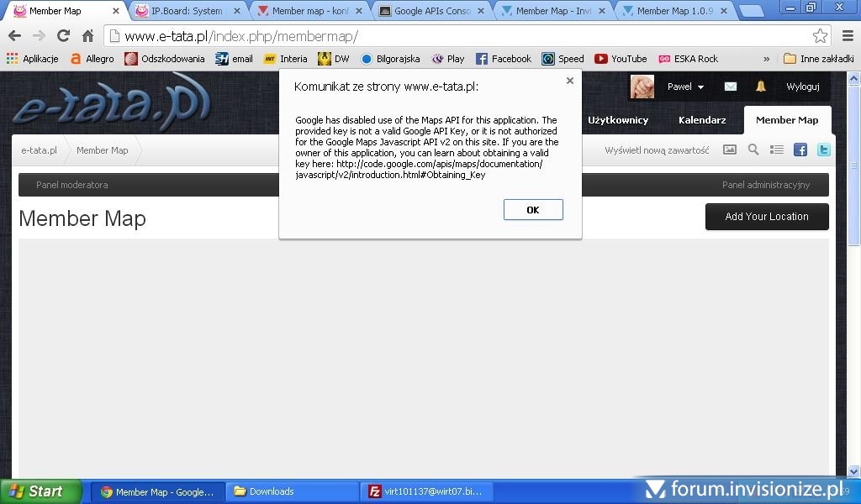This screenshot has width=861, height=504.
Task: Expand hidden bookmarks with chevron
Action: pyautogui.click(x=766, y=59)
